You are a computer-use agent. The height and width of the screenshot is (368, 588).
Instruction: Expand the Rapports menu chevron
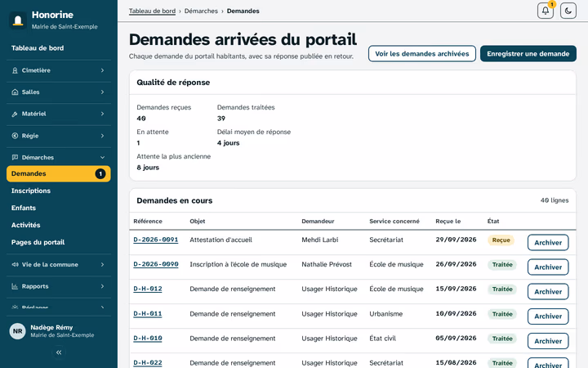click(102, 286)
